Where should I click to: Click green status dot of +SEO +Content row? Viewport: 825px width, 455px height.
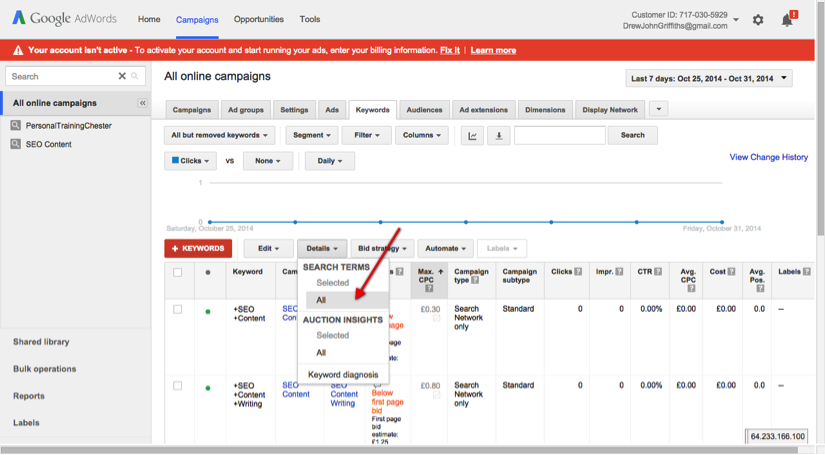click(208, 312)
